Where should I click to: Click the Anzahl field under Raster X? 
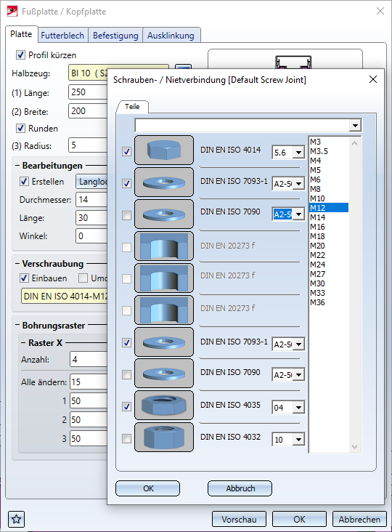click(89, 359)
